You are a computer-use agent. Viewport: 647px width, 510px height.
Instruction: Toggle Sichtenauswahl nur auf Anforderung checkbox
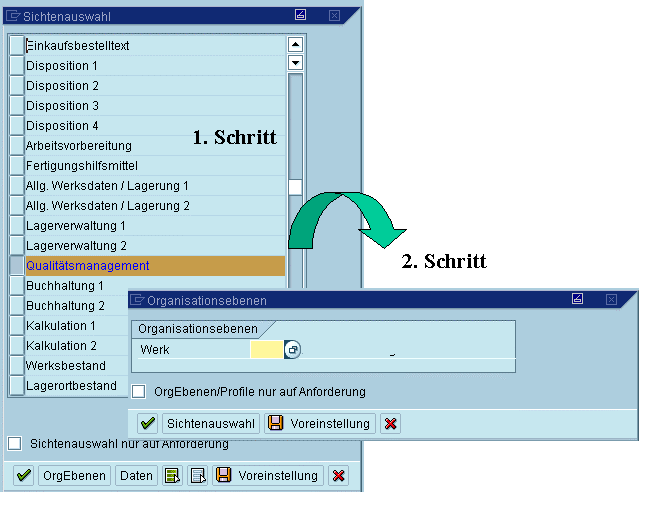coord(15,443)
